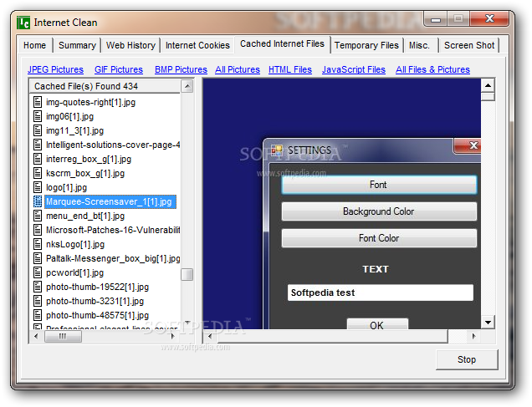Switch to the Misc. tab

click(419, 45)
